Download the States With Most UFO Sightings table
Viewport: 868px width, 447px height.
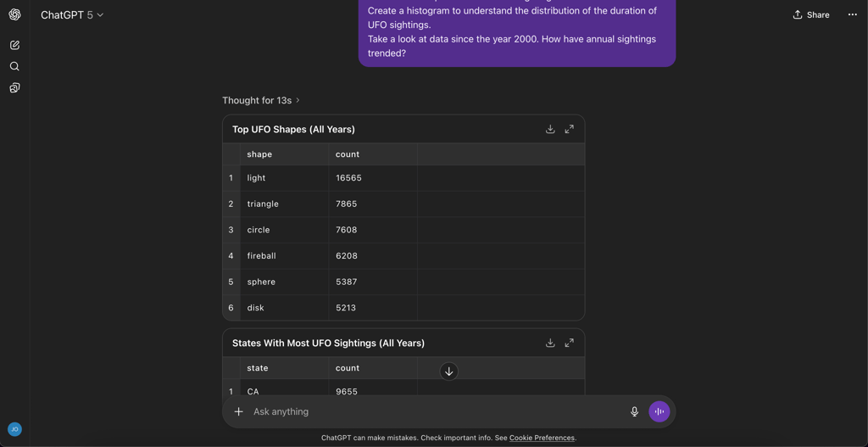click(550, 343)
